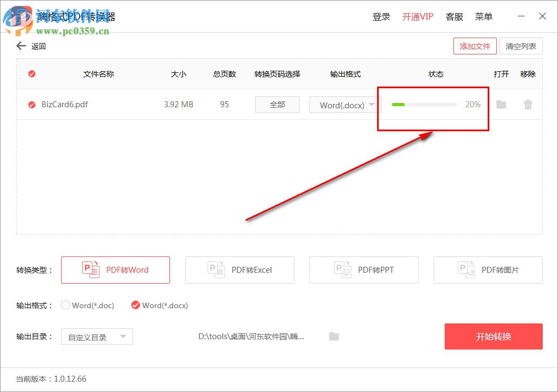Image resolution: width=558 pixels, height=392 pixels.
Task: Select the PDF转图片 conversion type
Action: 488,269
